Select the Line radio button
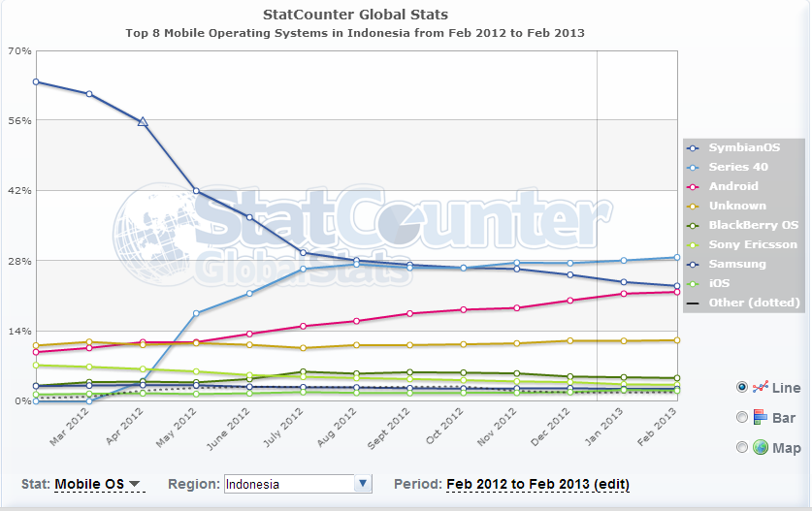812x511 pixels. tap(742, 387)
